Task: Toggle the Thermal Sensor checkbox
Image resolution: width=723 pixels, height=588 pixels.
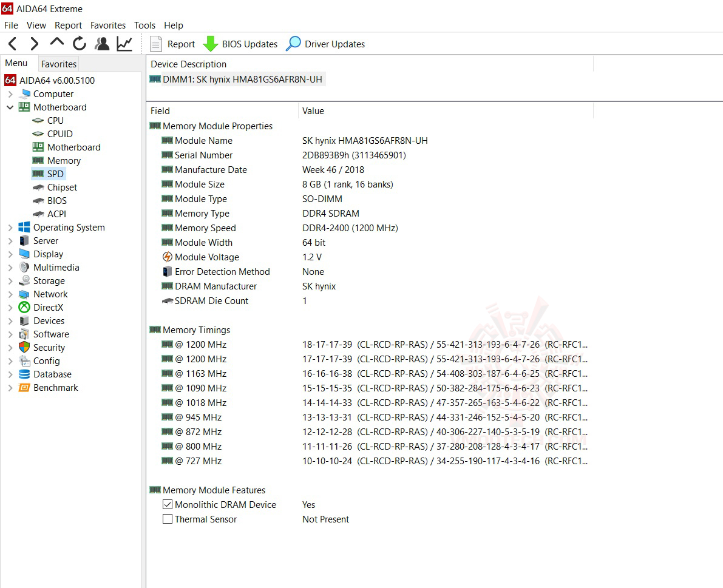Action: 168,519
